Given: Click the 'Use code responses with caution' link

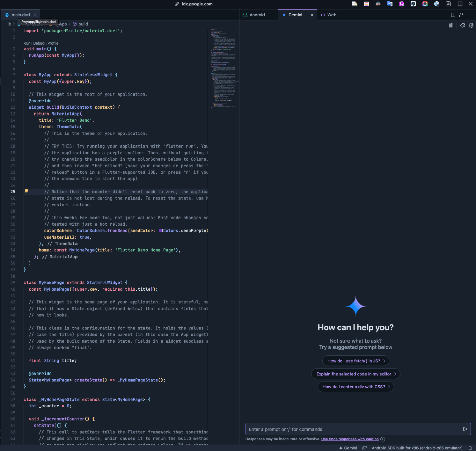Looking at the screenshot, I should coord(350,439).
